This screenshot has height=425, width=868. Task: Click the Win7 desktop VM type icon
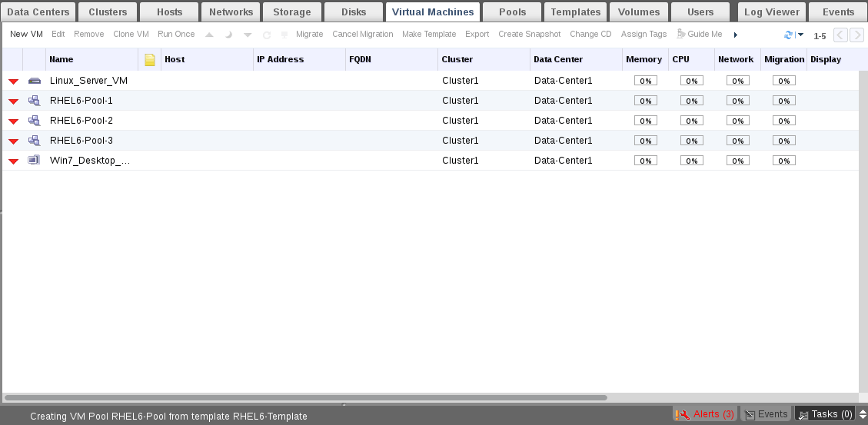point(34,161)
